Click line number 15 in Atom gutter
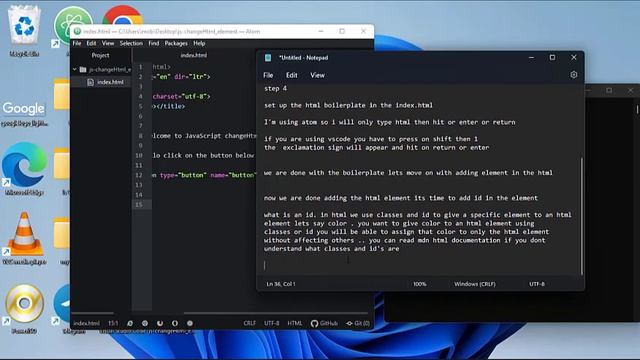The height and width of the screenshot is (360, 640). pos(139,204)
